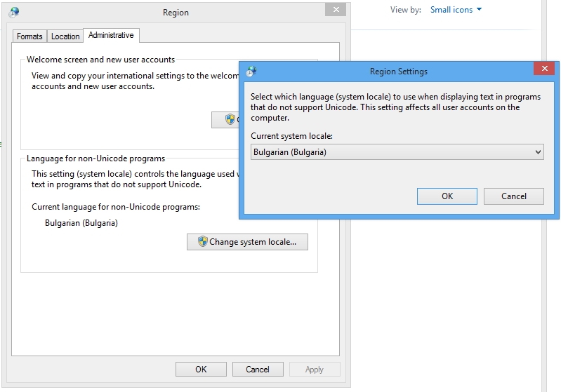Close the Region window
The height and width of the screenshot is (392, 561).
point(335,10)
